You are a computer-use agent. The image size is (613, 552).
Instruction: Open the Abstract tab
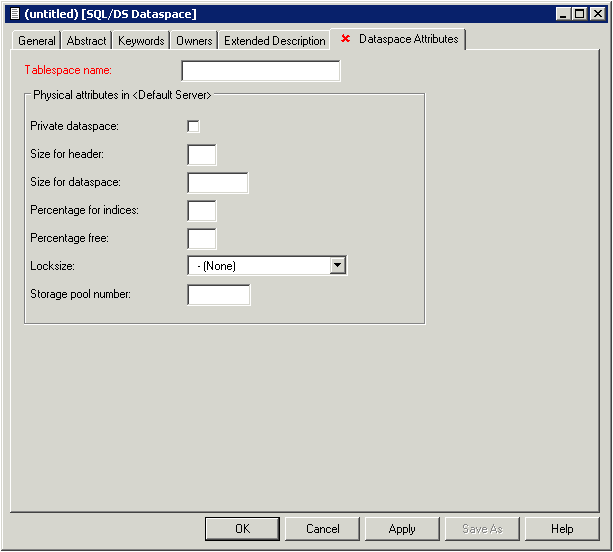coord(86,41)
